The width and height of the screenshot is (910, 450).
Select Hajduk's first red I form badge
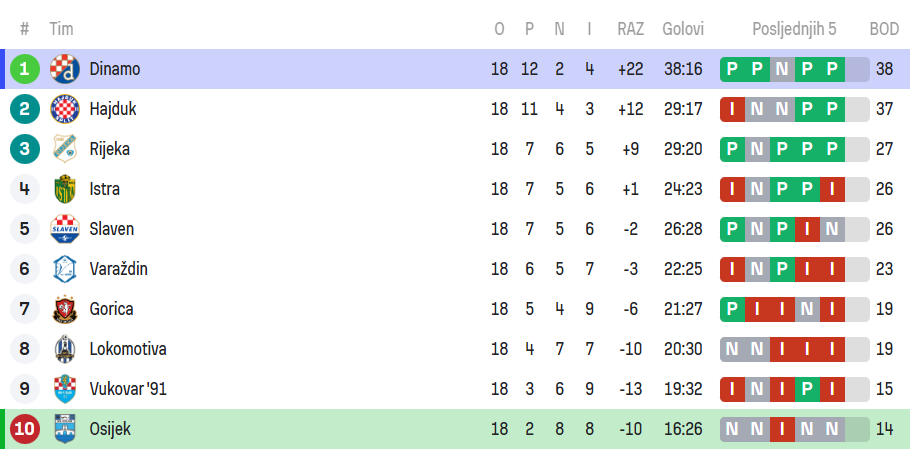click(x=733, y=109)
